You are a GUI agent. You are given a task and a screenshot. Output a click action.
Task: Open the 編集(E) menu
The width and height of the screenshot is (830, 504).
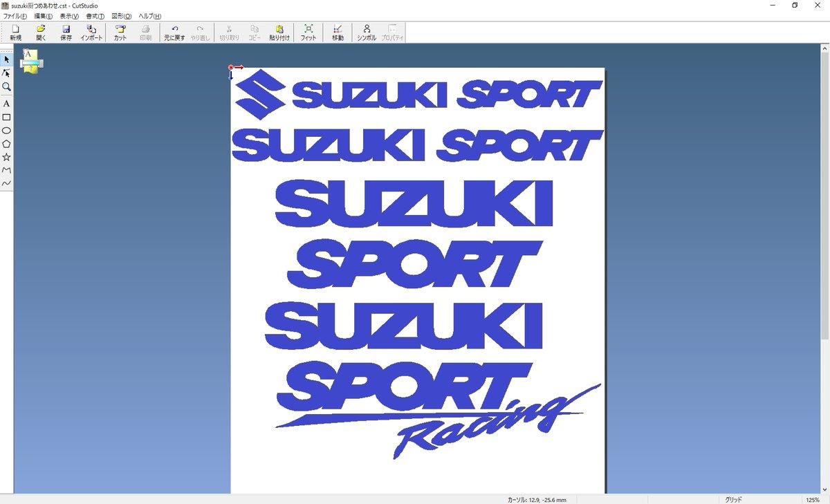(44, 16)
